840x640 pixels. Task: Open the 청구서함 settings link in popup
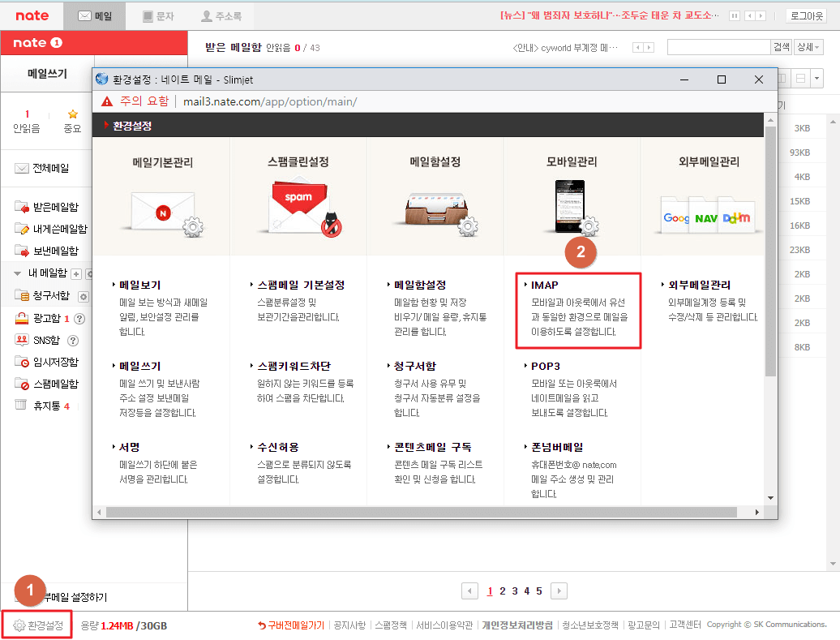coord(414,366)
